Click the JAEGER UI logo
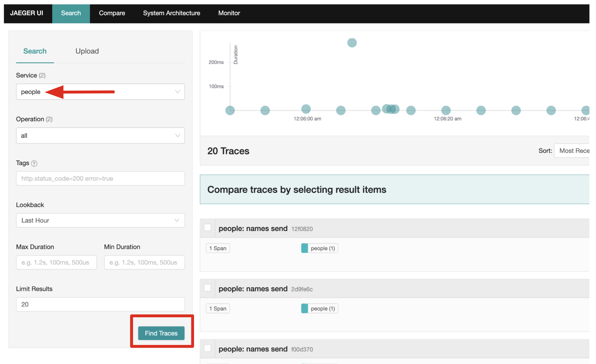This screenshot has width=596, height=364. point(27,13)
